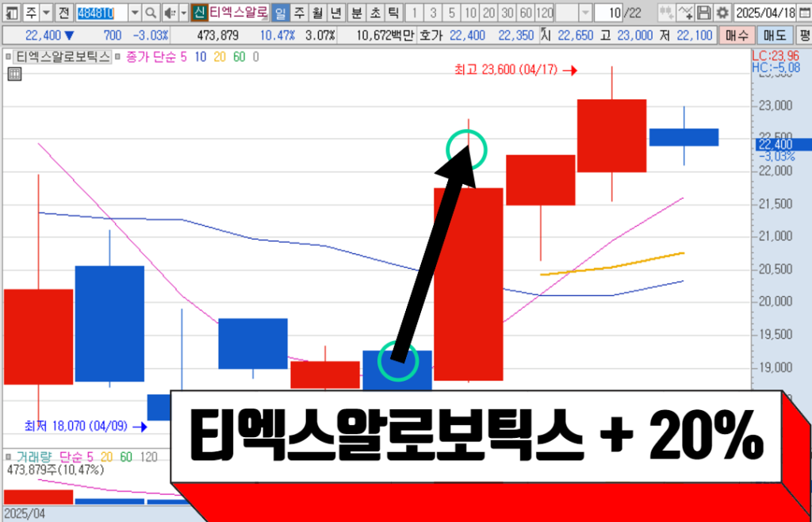Click the green 신 badge icon

tap(199, 12)
